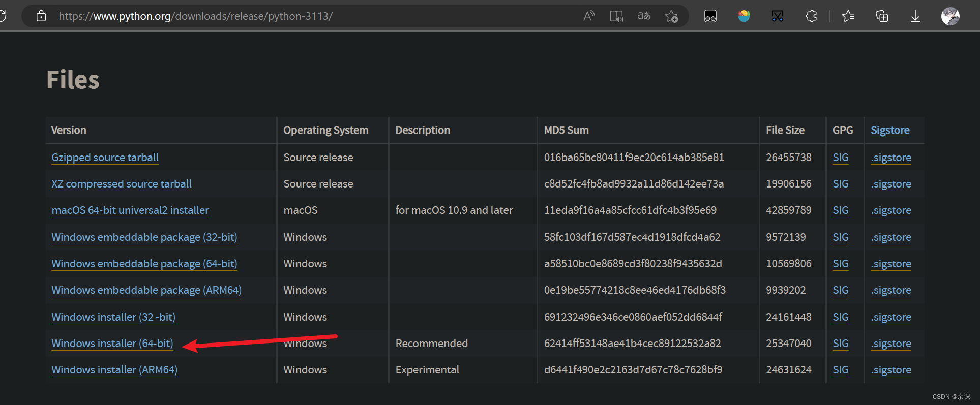Click the Tampermonkey-style extension icon
The height and width of the screenshot is (405, 980).
click(710, 16)
